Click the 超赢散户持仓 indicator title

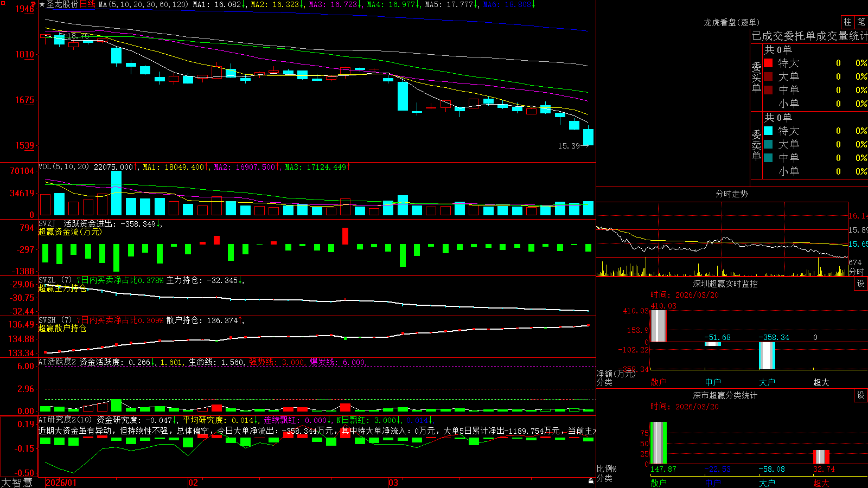click(62, 329)
